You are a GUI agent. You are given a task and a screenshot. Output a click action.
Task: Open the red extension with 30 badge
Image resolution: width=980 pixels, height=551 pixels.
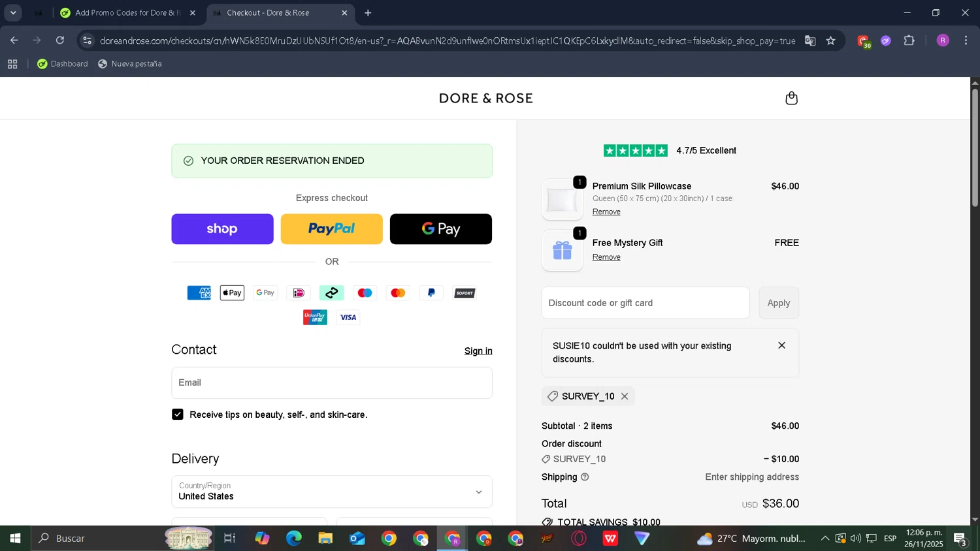click(x=864, y=41)
